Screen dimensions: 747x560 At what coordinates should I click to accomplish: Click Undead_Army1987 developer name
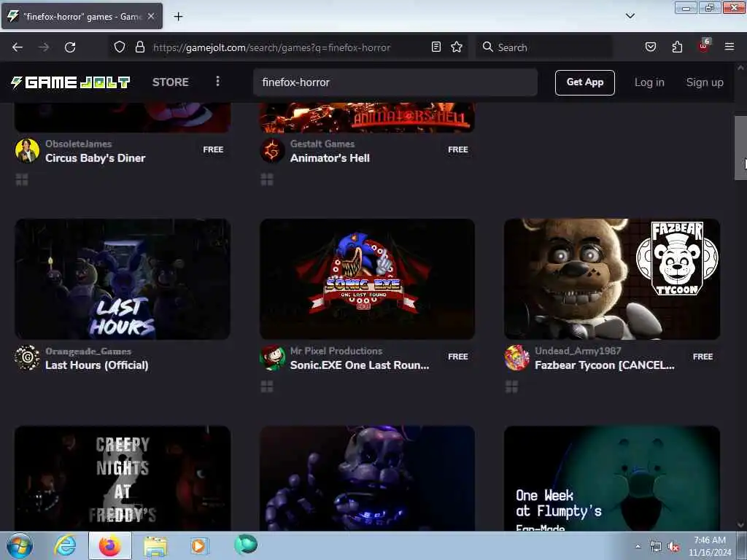tap(578, 351)
